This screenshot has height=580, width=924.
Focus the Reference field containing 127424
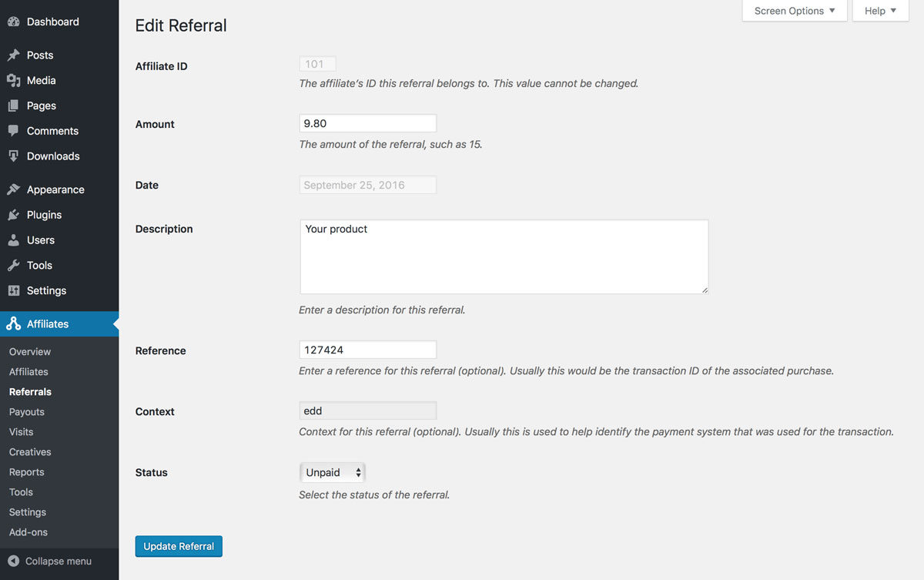coord(367,350)
